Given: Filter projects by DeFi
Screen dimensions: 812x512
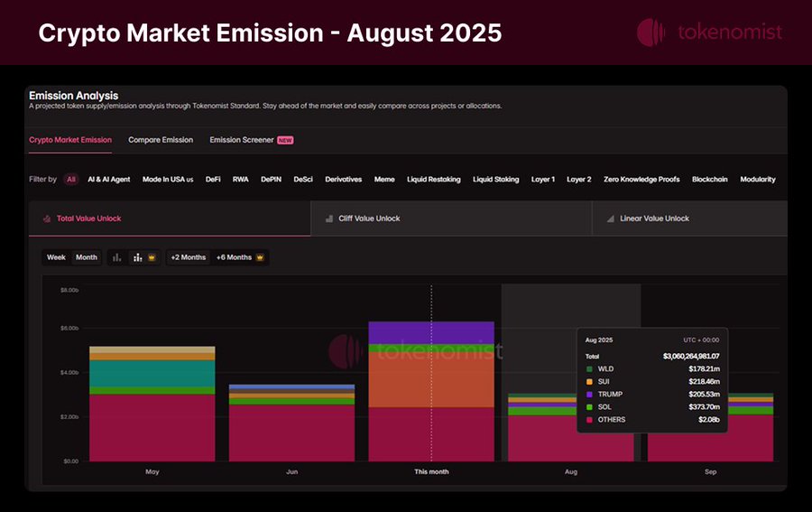Looking at the screenshot, I should (x=213, y=180).
